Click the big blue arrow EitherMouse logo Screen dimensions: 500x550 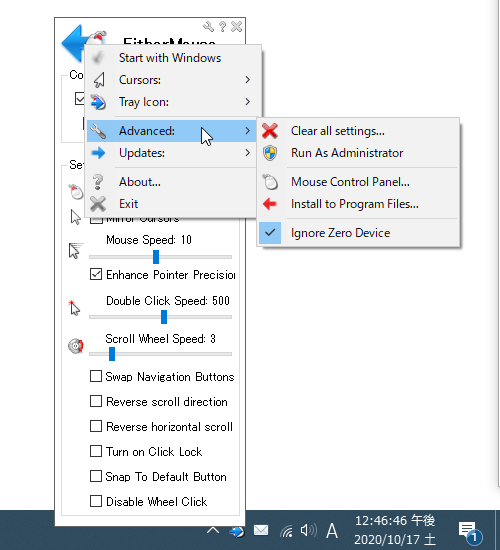coord(73,43)
